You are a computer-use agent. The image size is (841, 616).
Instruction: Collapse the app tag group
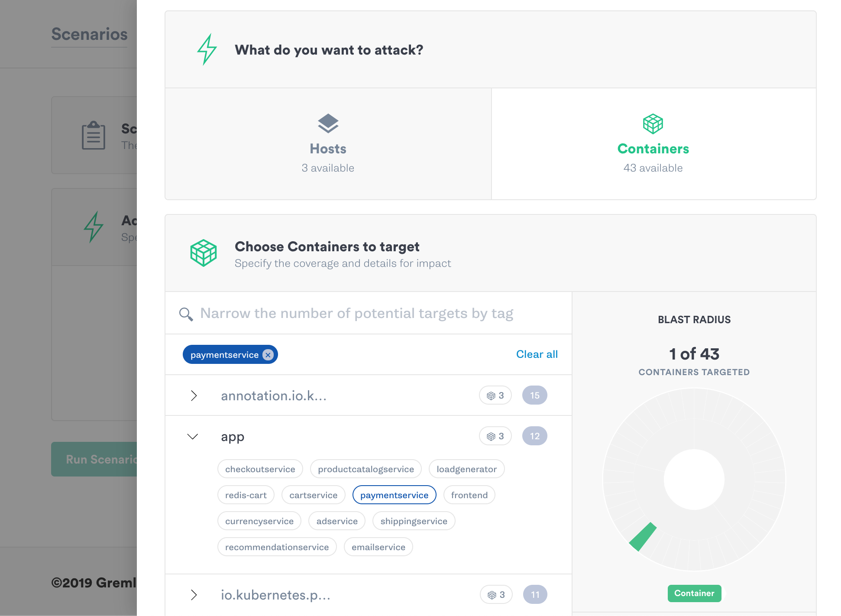(193, 436)
